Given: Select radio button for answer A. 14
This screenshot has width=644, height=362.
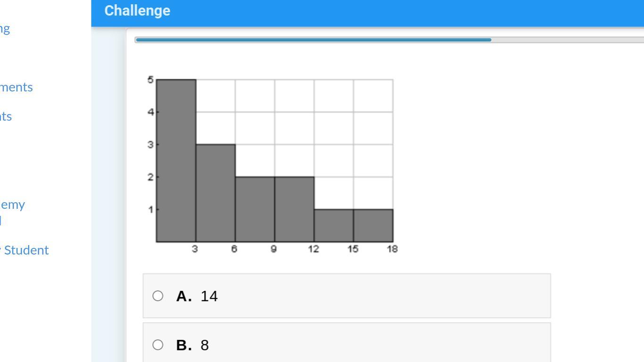Looking at the screenshot, I should [158, 296].
